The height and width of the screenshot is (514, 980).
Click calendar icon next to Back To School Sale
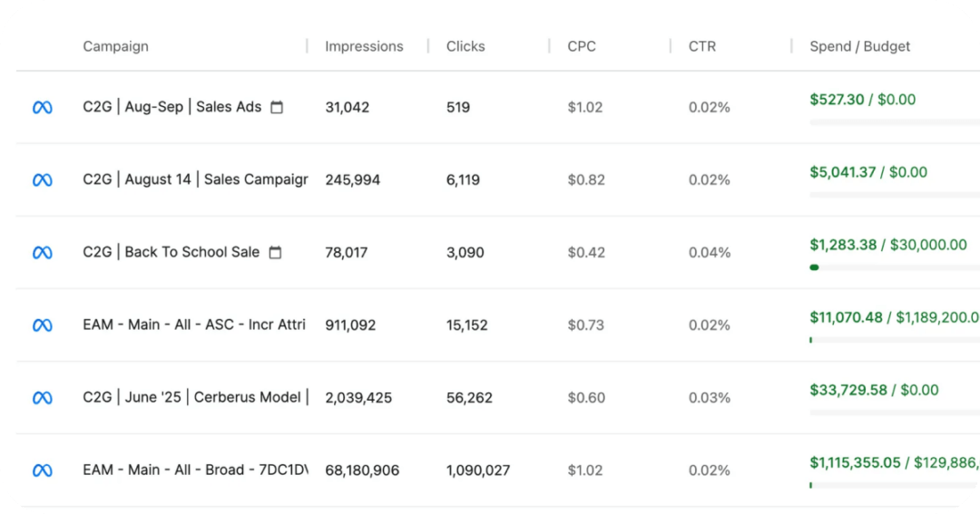(275, 252)
